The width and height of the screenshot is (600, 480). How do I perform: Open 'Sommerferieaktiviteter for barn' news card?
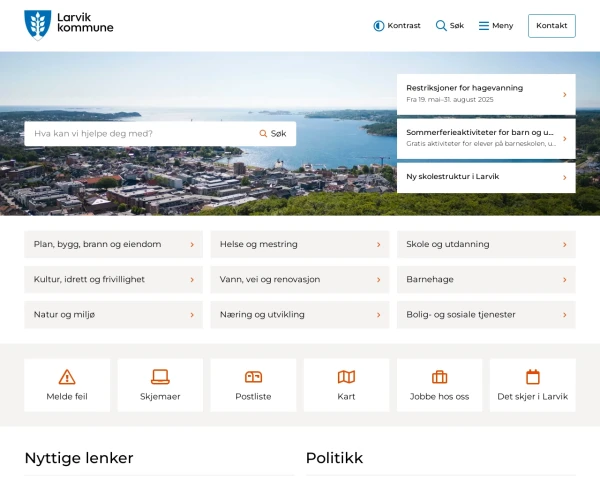486,138
